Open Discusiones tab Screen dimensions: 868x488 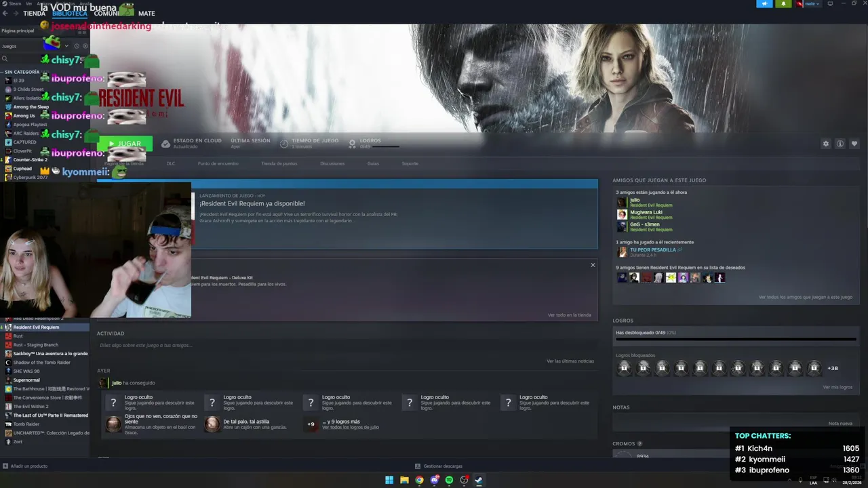click(332, 163)
